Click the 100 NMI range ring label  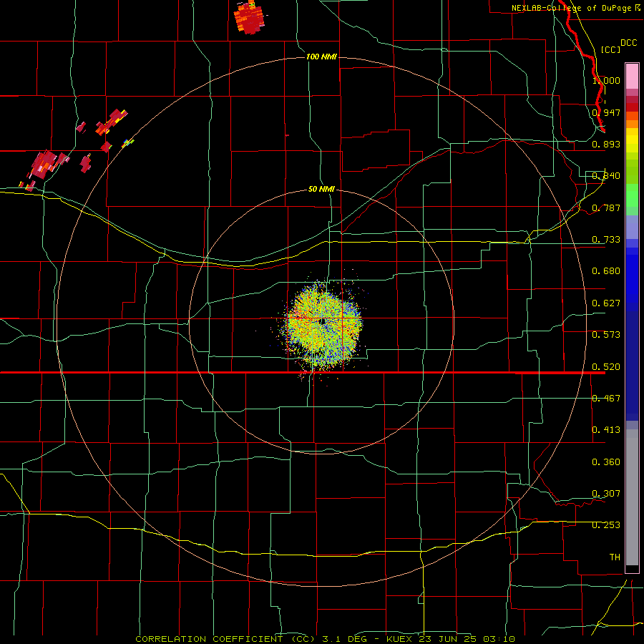[x=321, y=57]
